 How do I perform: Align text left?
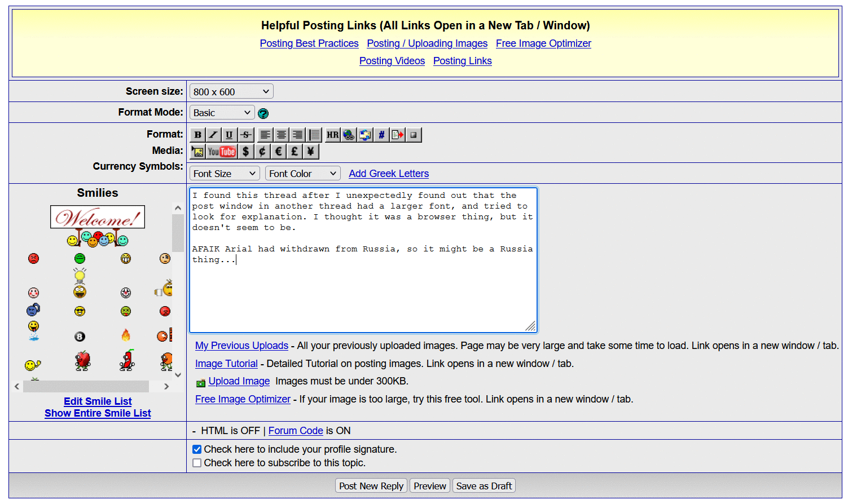tap(265, 135)
